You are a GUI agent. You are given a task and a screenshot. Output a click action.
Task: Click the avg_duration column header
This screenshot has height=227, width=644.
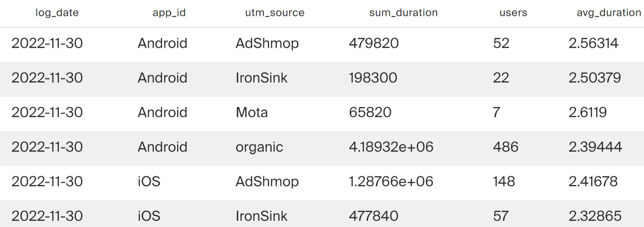click(609, 13)
